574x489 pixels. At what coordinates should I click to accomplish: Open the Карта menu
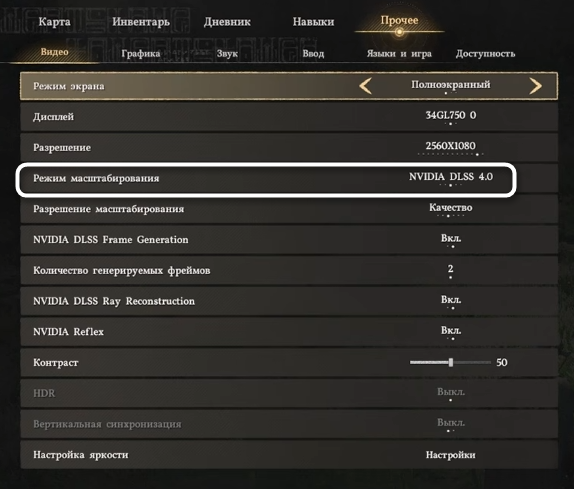point(55,22)
